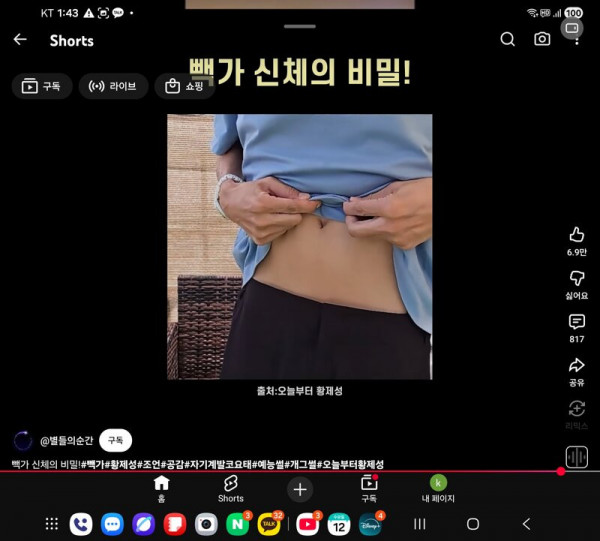
Task: Open the comments showing 817
Action: [576, 323]
